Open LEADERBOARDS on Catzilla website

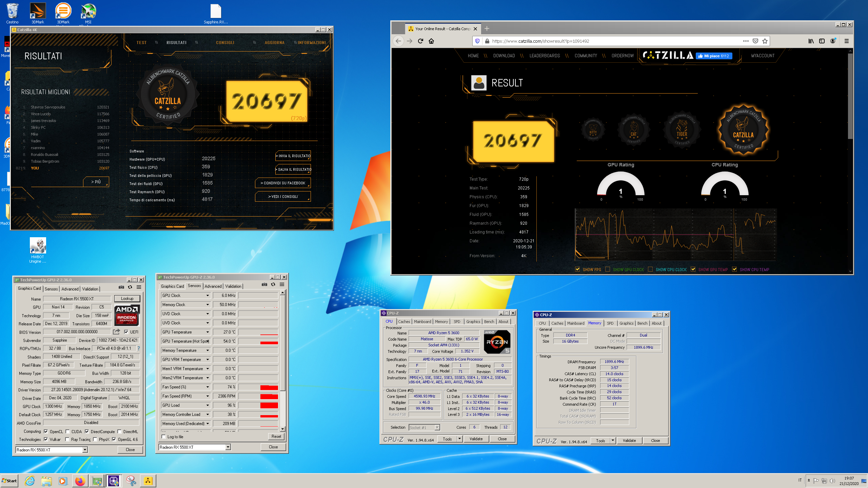pyautogui.click(x=545, y=56)
